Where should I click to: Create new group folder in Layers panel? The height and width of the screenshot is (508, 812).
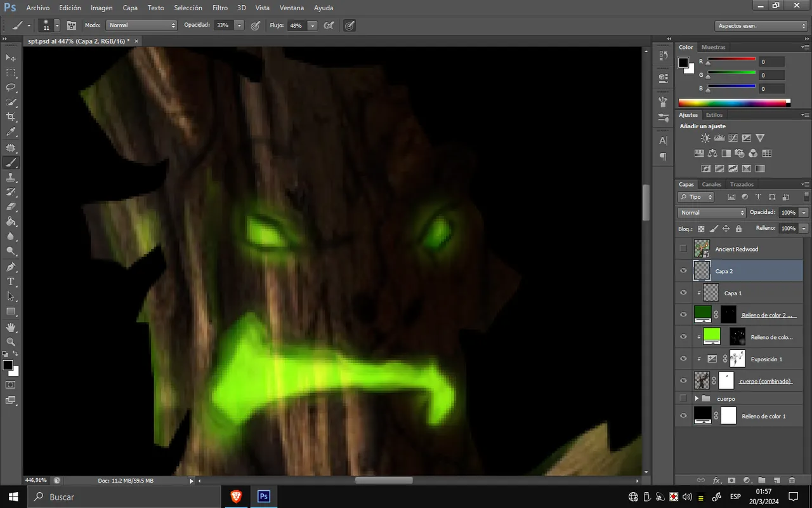(x=762, y=481)
